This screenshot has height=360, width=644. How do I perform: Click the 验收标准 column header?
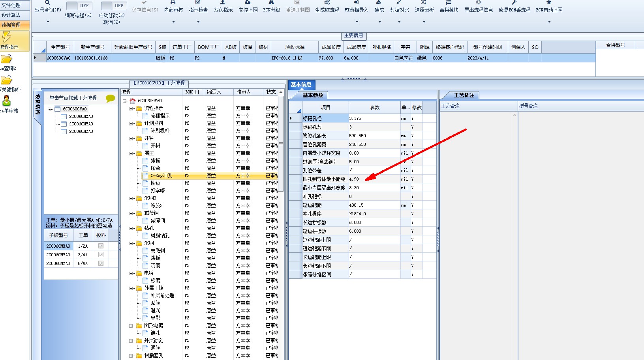pos(295,47)
